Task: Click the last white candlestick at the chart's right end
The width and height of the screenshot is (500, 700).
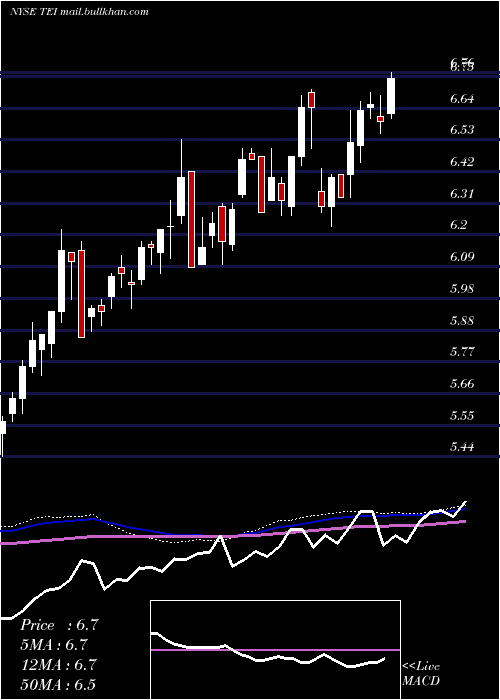Action: click(391, 95)
